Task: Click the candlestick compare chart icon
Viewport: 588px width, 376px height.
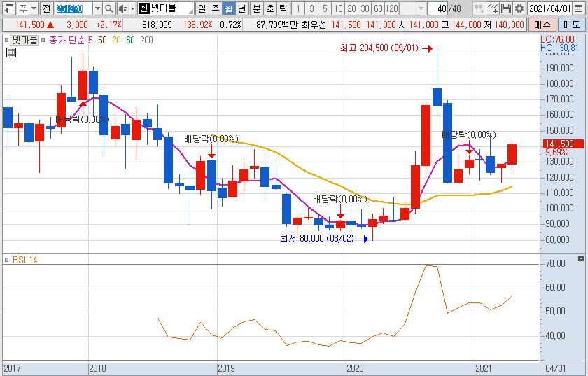Action: 479,8
